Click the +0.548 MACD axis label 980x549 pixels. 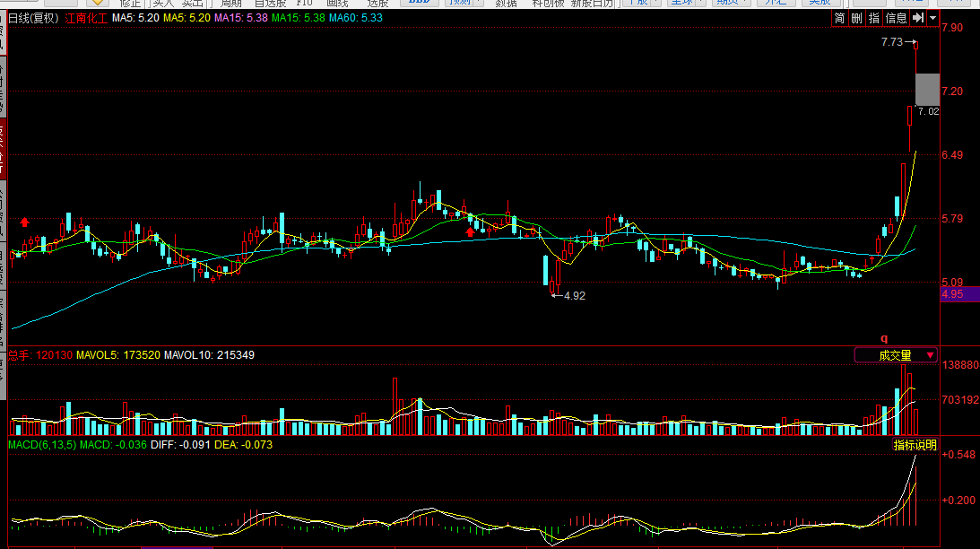coord(958,455)
